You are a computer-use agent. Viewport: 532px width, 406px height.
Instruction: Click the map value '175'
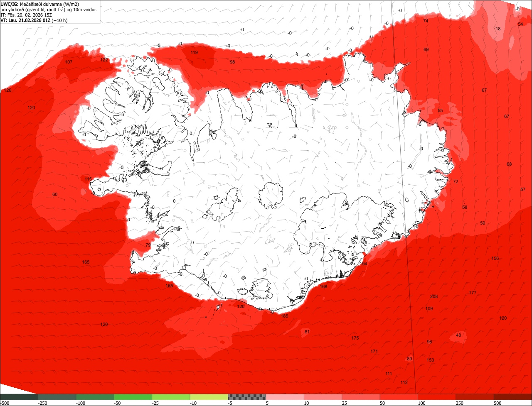point(355,338)
